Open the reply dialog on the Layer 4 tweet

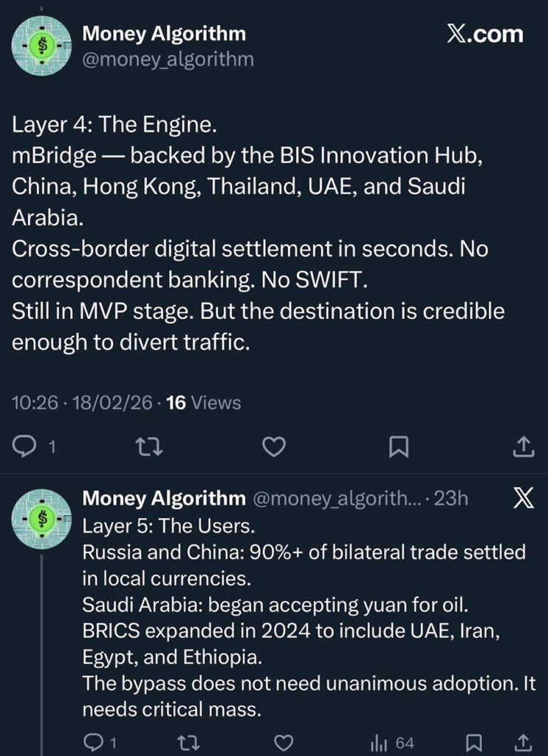click(x=23, y=446)
